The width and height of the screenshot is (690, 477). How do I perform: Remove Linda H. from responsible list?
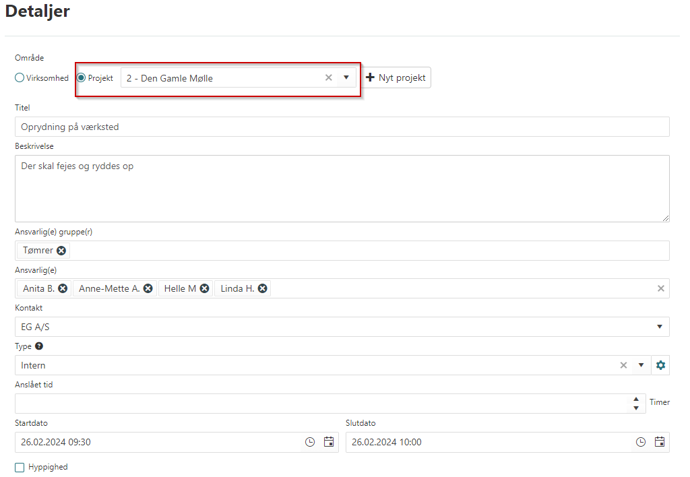262,288
